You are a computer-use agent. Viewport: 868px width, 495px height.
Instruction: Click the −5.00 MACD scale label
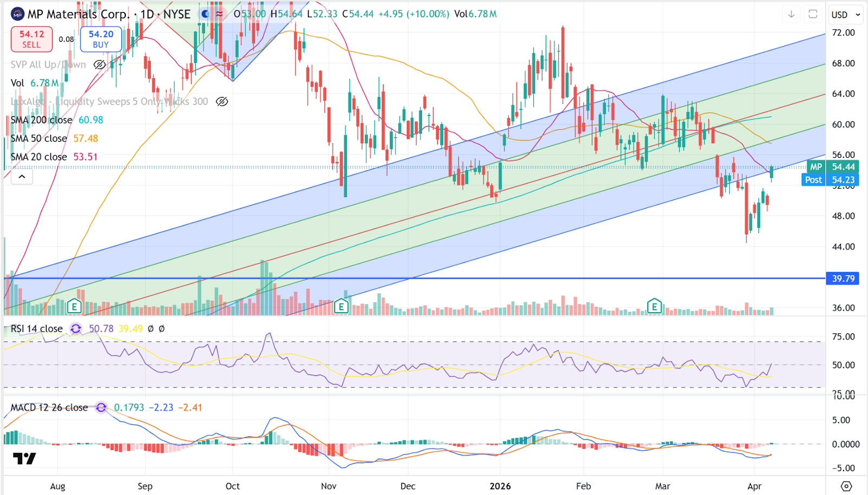tap(843, 468)
